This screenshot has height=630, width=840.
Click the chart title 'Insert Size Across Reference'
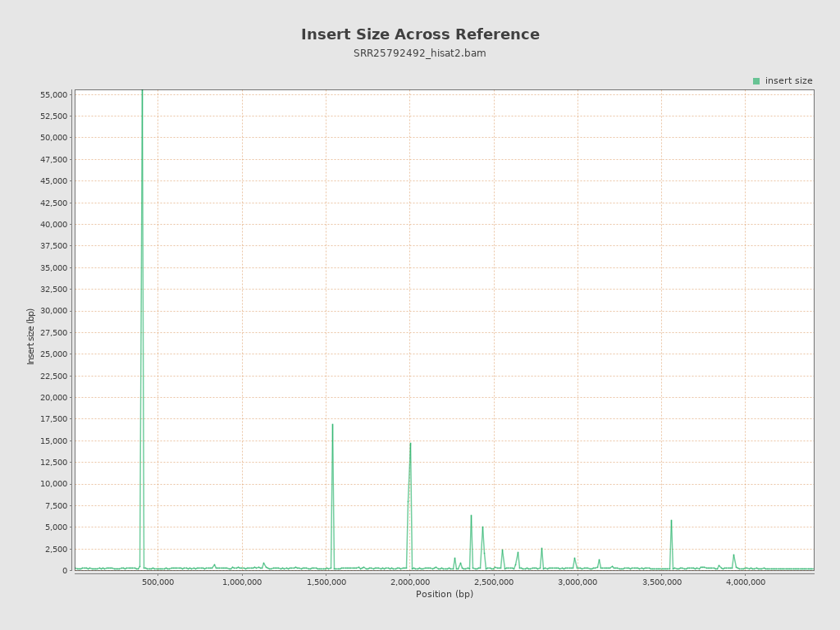point(420,34)
